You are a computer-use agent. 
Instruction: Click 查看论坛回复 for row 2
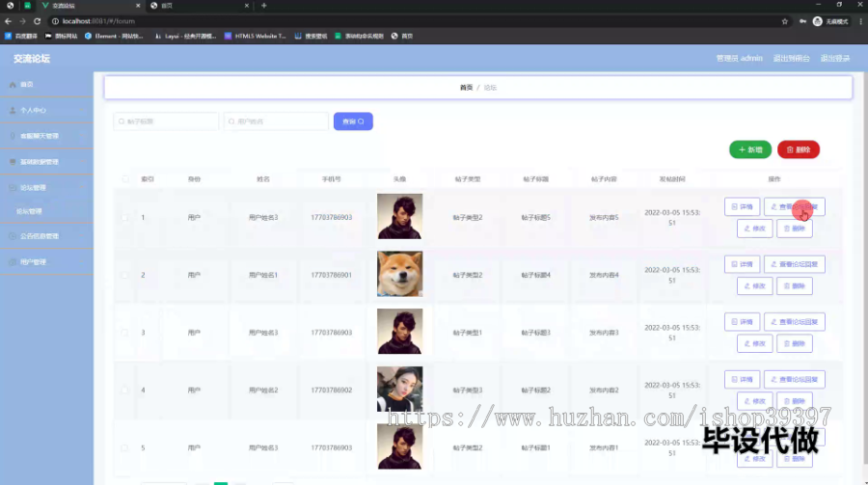(x=795, y=264)
